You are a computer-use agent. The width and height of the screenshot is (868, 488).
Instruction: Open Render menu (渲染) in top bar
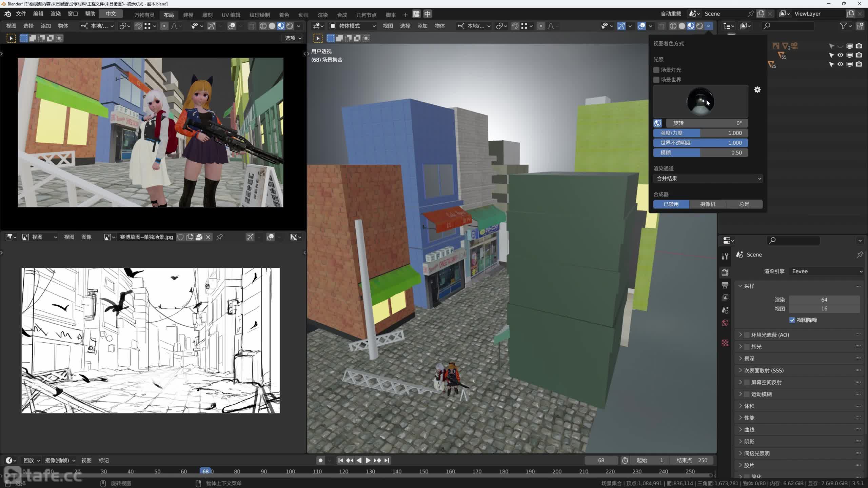click(55, 14)
